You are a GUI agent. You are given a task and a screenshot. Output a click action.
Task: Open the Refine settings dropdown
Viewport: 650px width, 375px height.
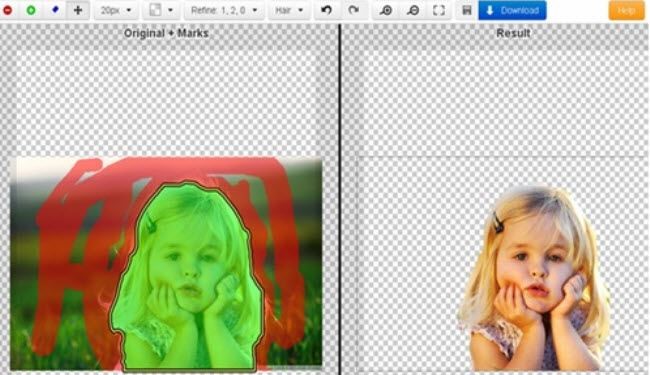tap(224, 10)
